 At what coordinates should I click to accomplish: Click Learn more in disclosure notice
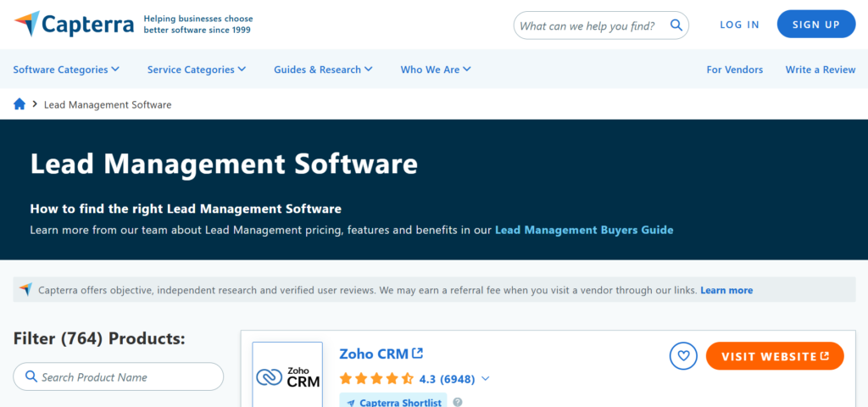(726, 290)
